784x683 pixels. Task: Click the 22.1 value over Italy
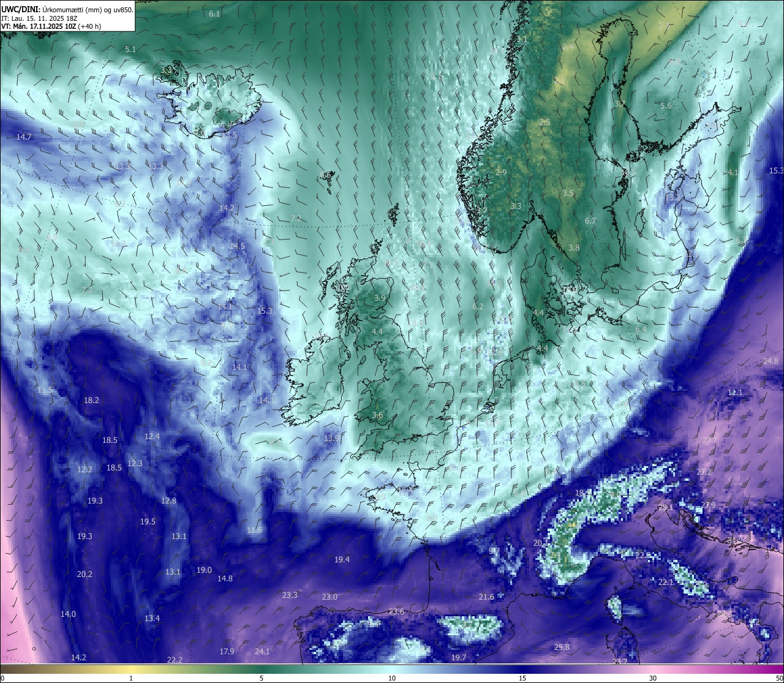[x=666, y=582]
